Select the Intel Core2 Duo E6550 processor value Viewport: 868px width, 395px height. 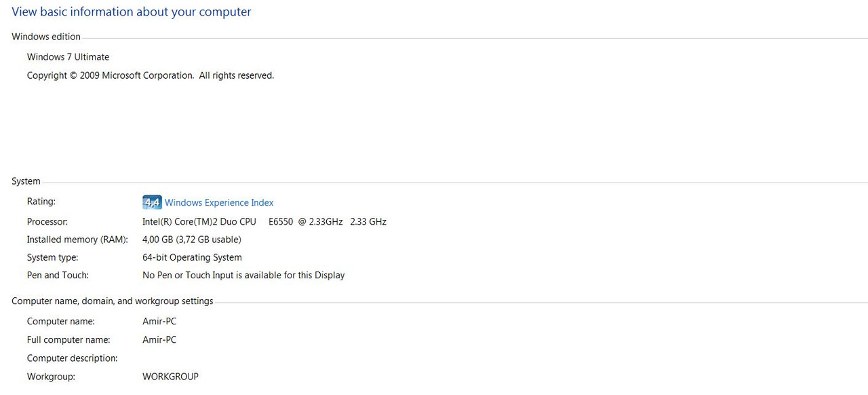tap(264, 222)
